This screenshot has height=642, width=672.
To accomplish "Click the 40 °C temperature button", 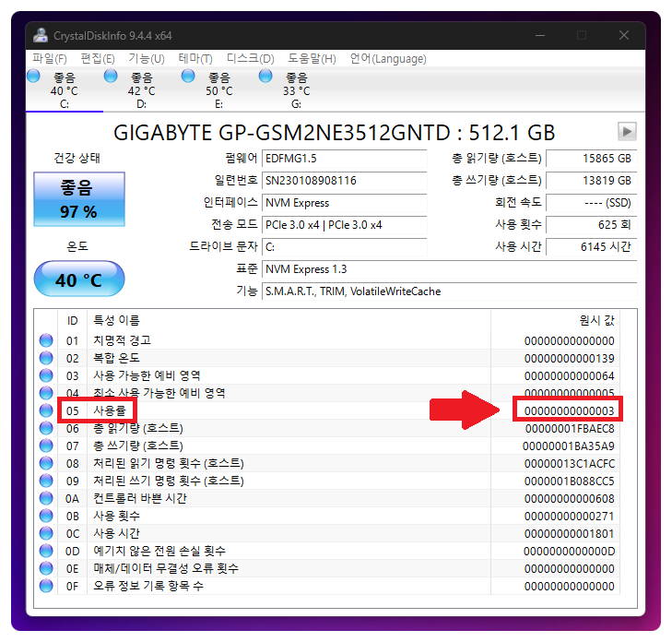I will tap(79, 279).
